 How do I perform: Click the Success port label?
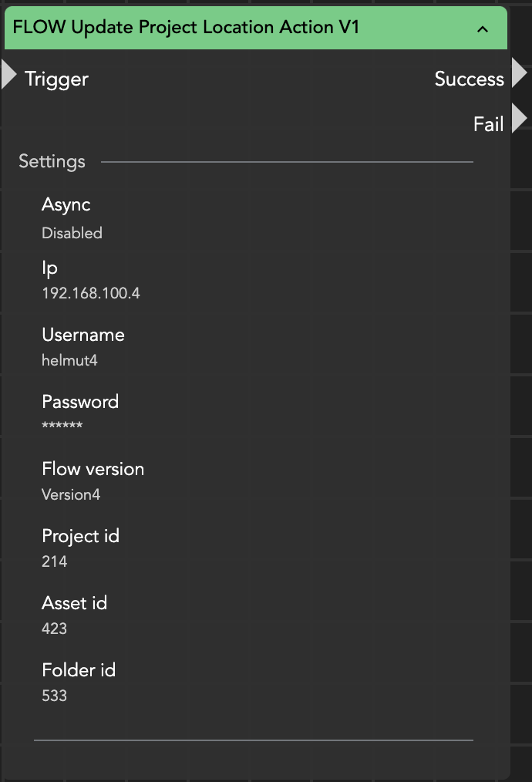pos(469,79)
